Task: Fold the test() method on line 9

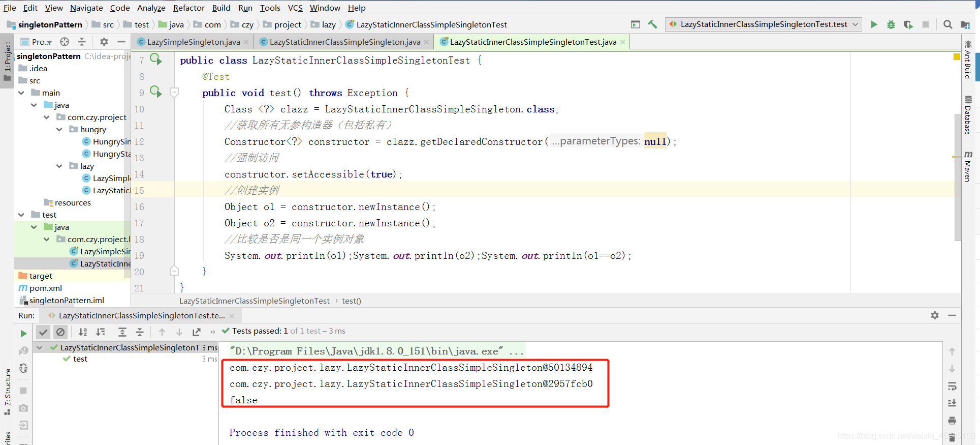Action: [x=174, y=92]
